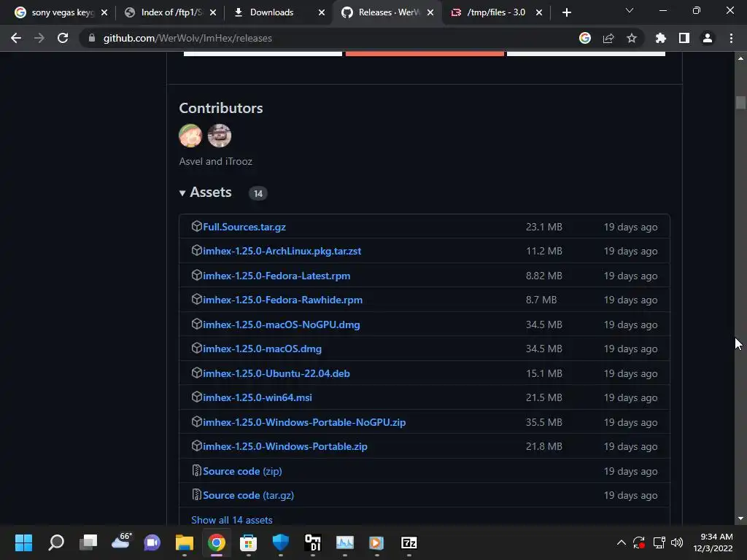Click scrollbar up arrow
Viewport: 747px width, 560px height.
(x=740, y=58)
